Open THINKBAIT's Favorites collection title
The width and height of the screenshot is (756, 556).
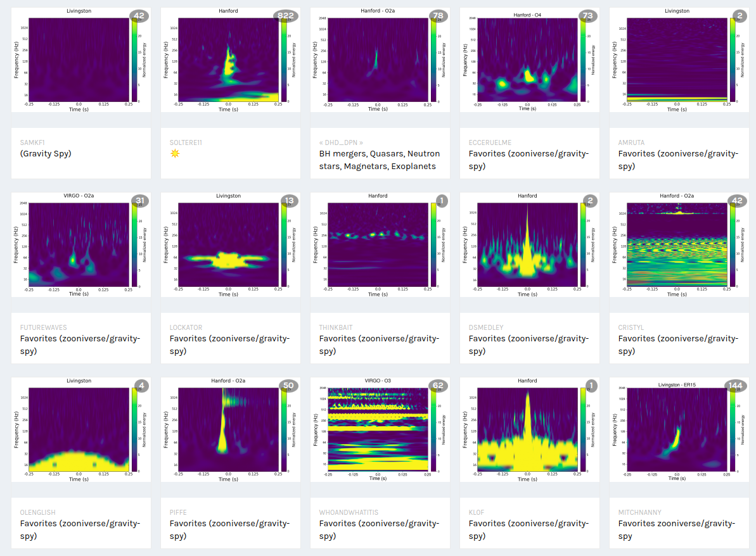(379, 344)
